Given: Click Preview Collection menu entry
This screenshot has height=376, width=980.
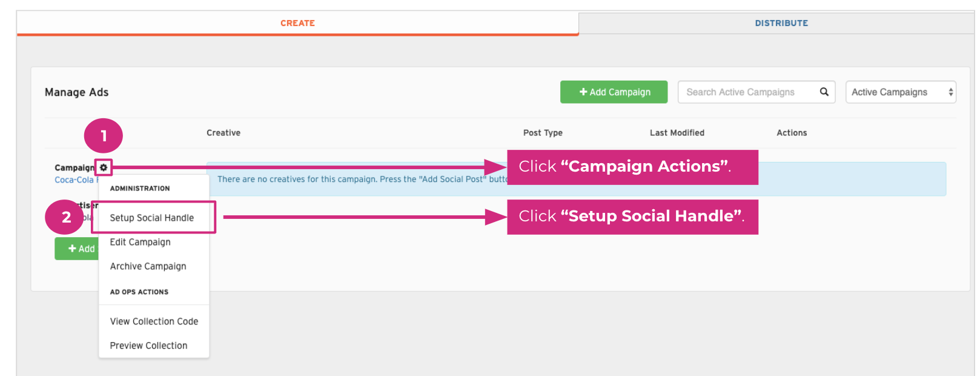Looking at the screenshot, I should 148,346.
